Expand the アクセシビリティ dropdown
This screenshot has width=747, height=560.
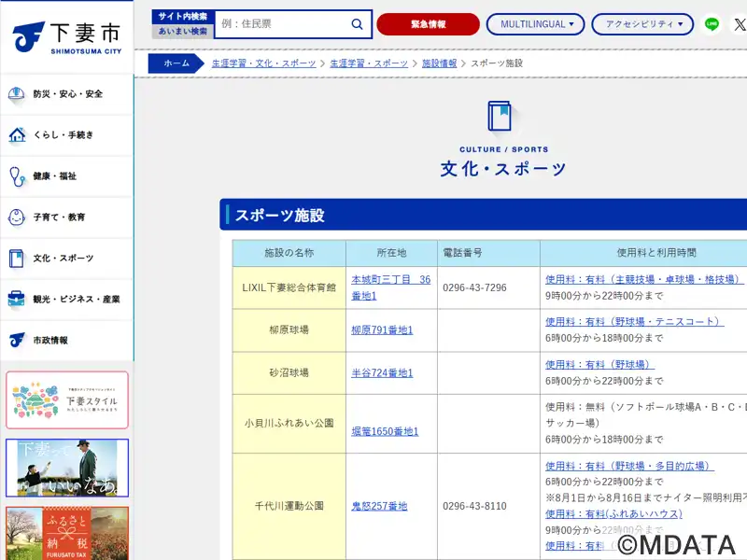643,24
